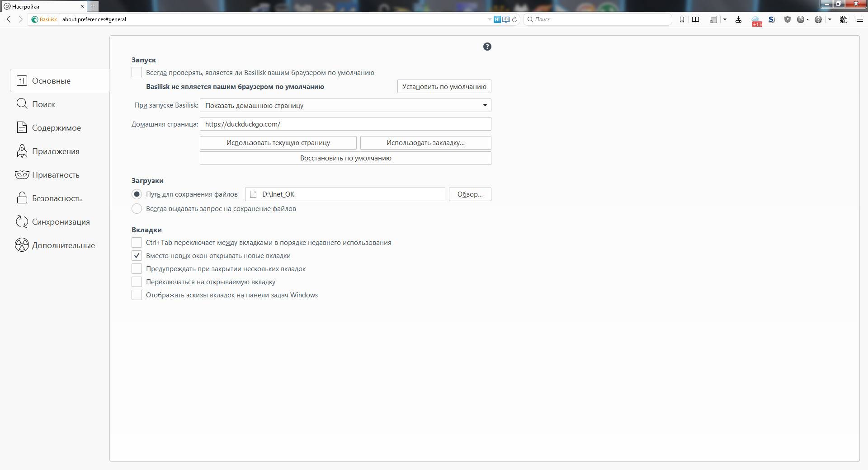Click the D:\Inet_OK download path field
The width and height of the screenshot is (868, 470).
pyautogui.click(x=345, y=194)
